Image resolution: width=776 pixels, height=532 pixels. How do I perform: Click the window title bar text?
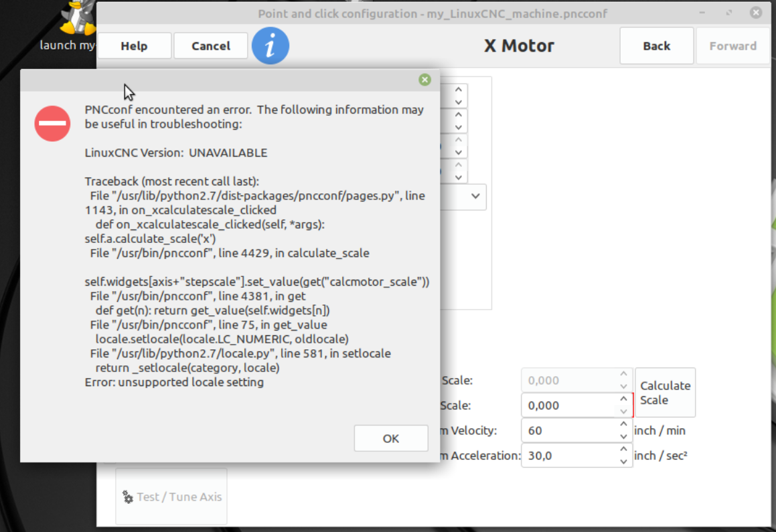pyautogui.click(x=433, y=14)
